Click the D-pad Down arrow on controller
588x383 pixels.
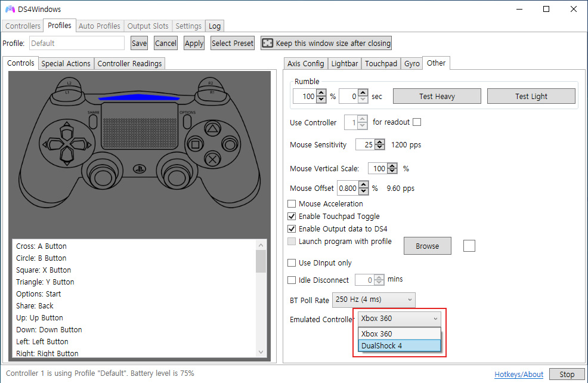(67, 156)
